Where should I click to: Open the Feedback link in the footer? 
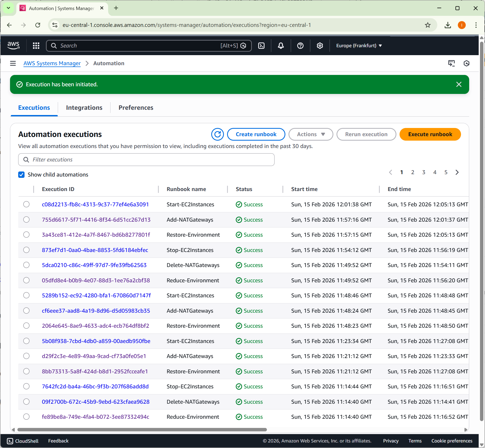(58, 441)
